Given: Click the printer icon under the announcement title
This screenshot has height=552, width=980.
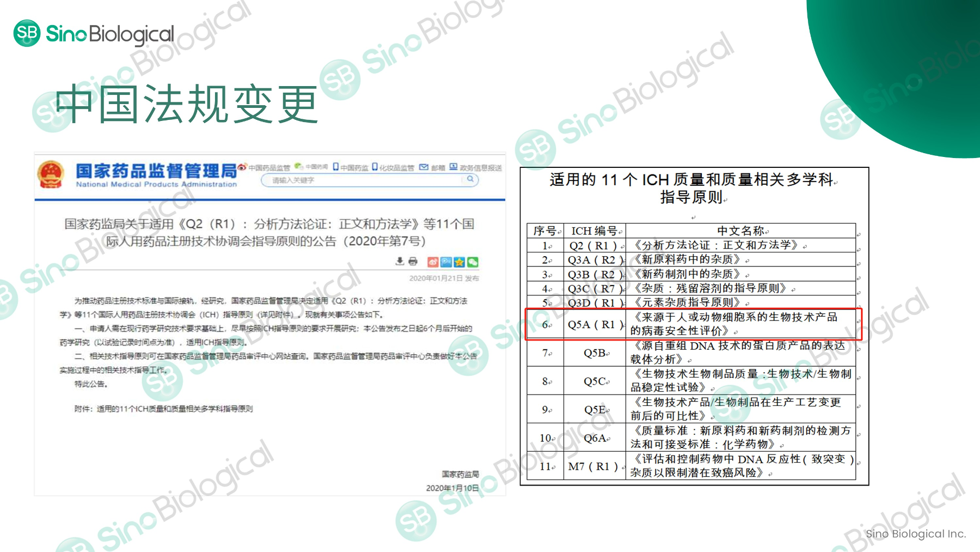Looking at the screenshot, I should pos(413,262).
